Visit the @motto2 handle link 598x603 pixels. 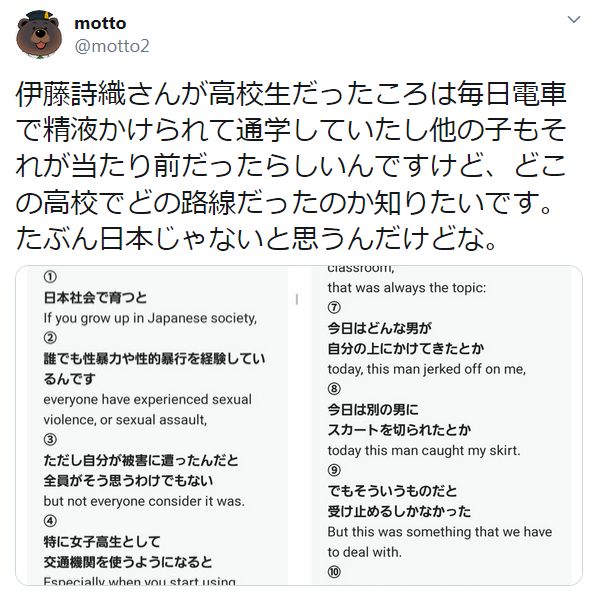(112, 46)
